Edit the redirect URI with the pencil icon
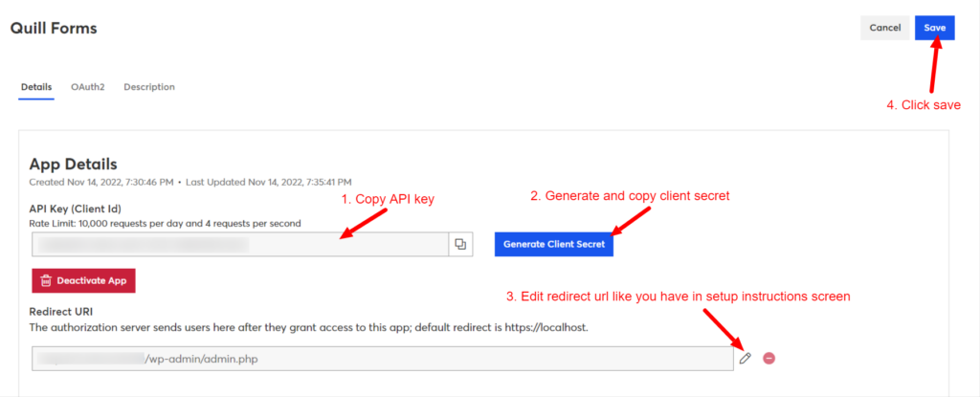The height and width of the screenshot is (397, 980). pyautogui.click(x=745, y=358)
